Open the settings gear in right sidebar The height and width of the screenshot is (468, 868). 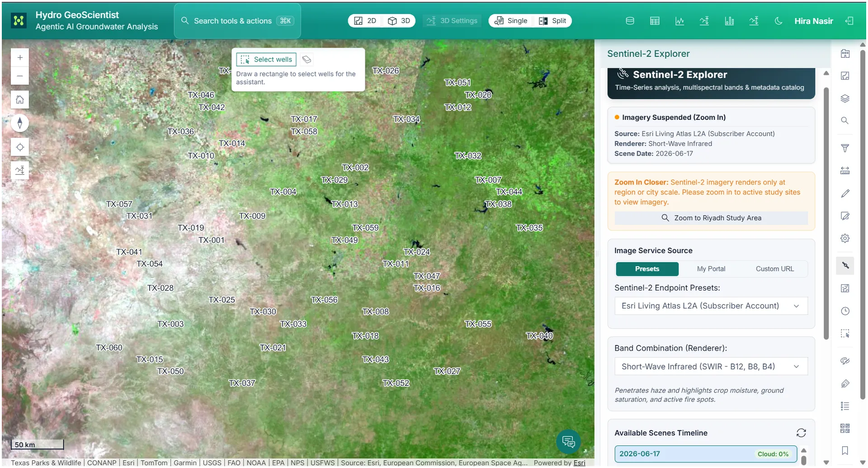(x=845, y=239)
